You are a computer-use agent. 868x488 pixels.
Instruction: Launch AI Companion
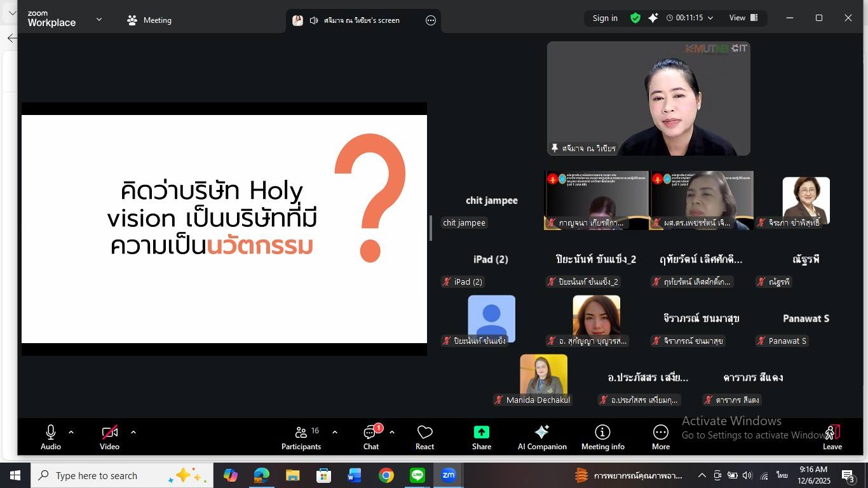click(541, 437)
